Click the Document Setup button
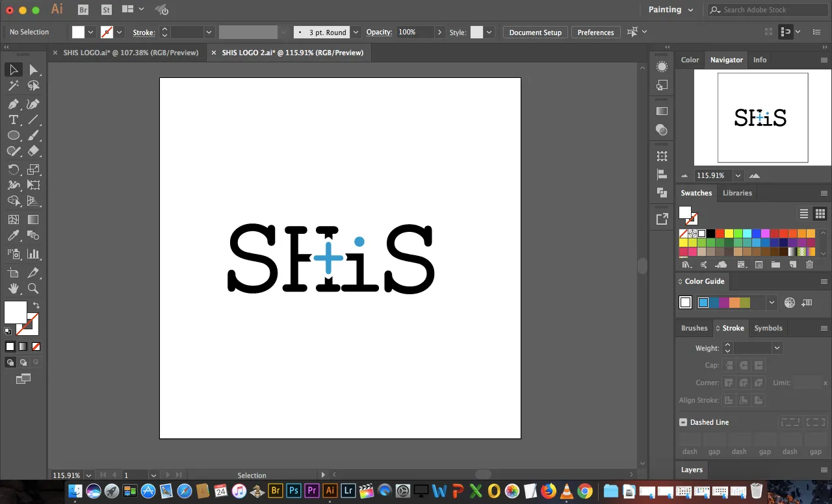This screenshot has width=832, height=504. [x=535, y=32]
